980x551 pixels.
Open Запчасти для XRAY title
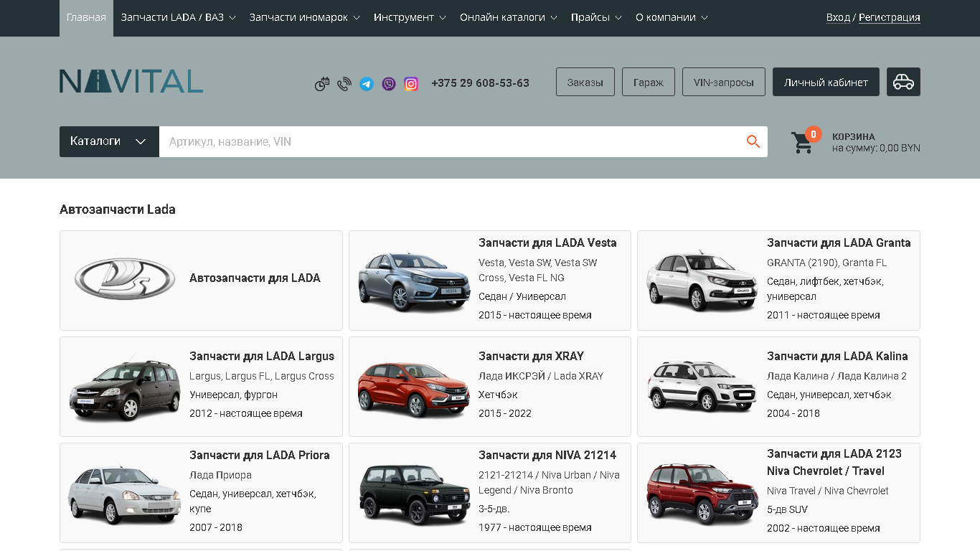[x=531, y=356]
